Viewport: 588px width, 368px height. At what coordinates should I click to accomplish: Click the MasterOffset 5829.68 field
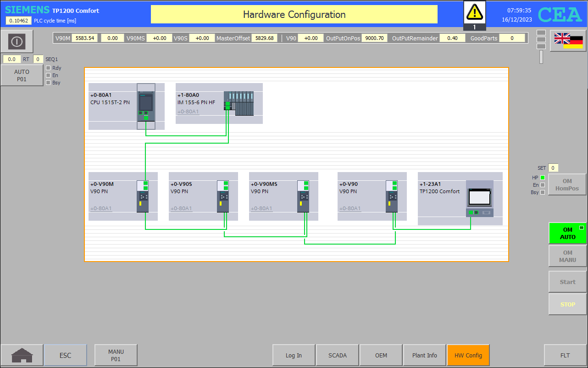(x=264, y=38)
